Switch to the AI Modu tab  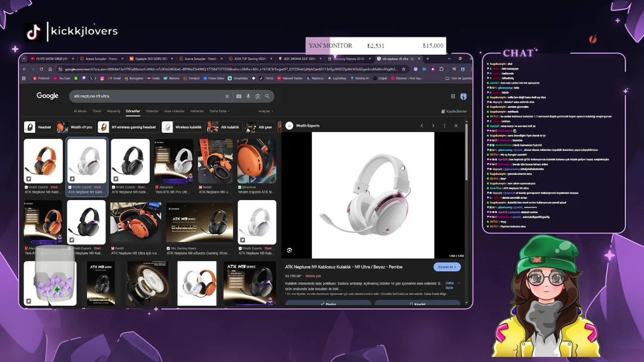[80, 111]
